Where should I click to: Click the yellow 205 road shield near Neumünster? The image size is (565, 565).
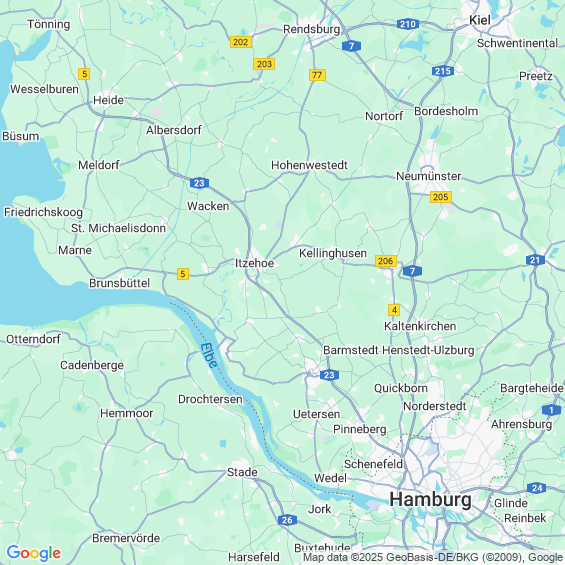pos(441,197)
